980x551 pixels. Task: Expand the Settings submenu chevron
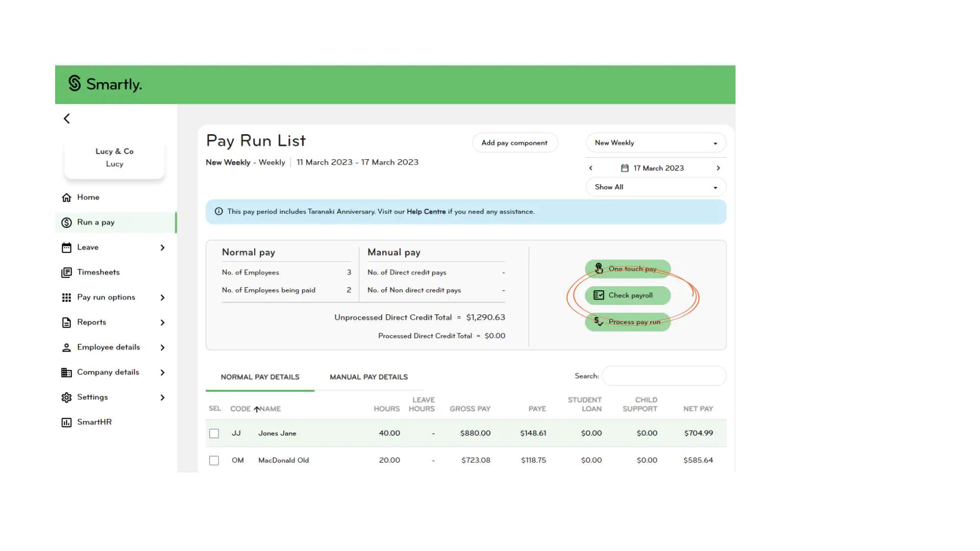162,397
